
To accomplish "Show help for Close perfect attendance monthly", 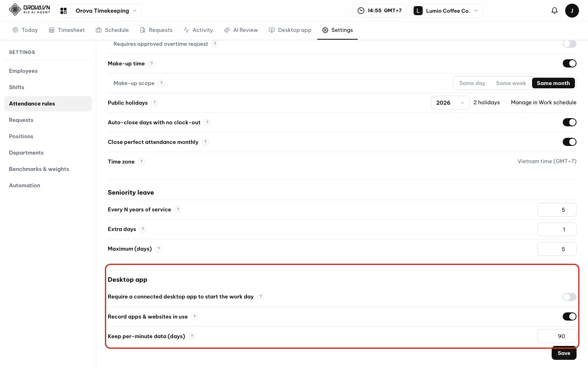I will tap(205, 142).
